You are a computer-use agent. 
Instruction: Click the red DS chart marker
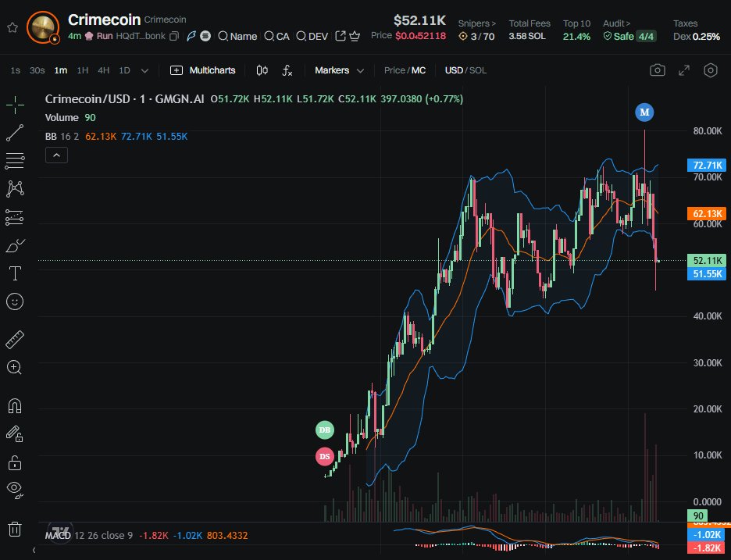click(324, 456)
